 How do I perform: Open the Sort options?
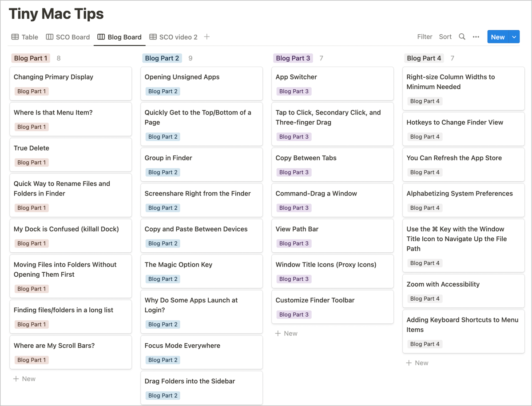coord(445,37)
